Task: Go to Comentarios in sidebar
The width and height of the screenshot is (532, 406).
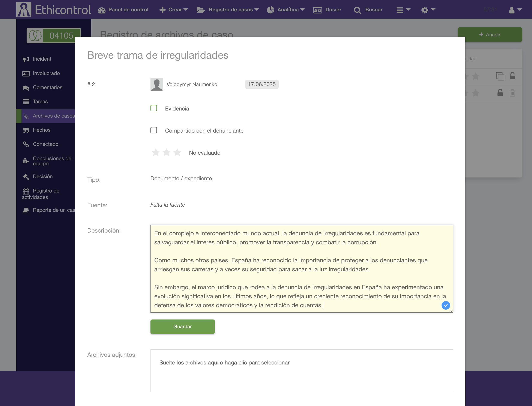Action: tap(47, 88)
